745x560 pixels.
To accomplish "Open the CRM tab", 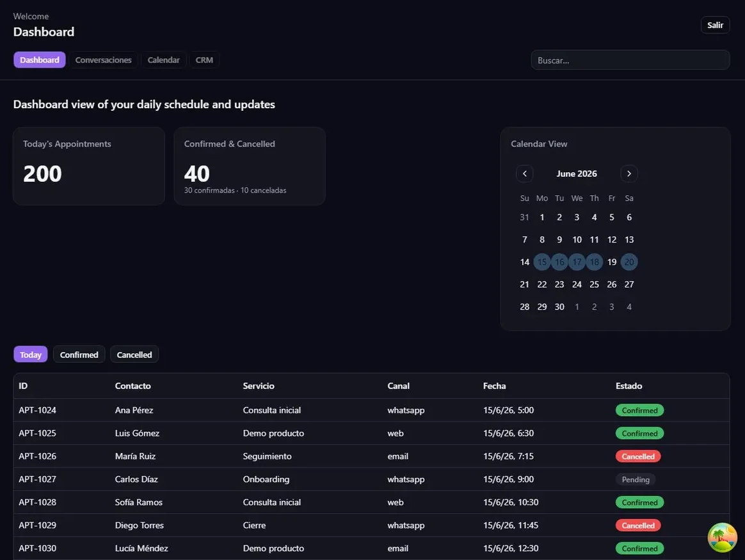I will 204,60.
